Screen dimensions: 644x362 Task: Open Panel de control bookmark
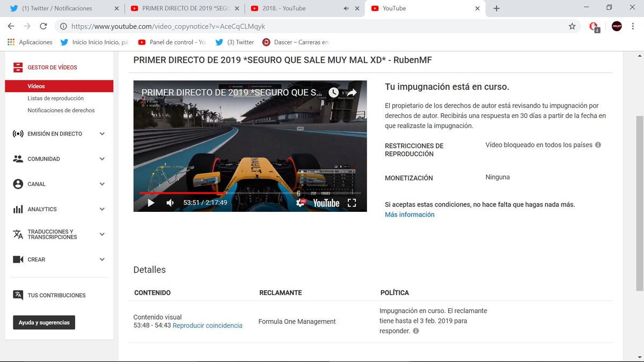point(172,42)
